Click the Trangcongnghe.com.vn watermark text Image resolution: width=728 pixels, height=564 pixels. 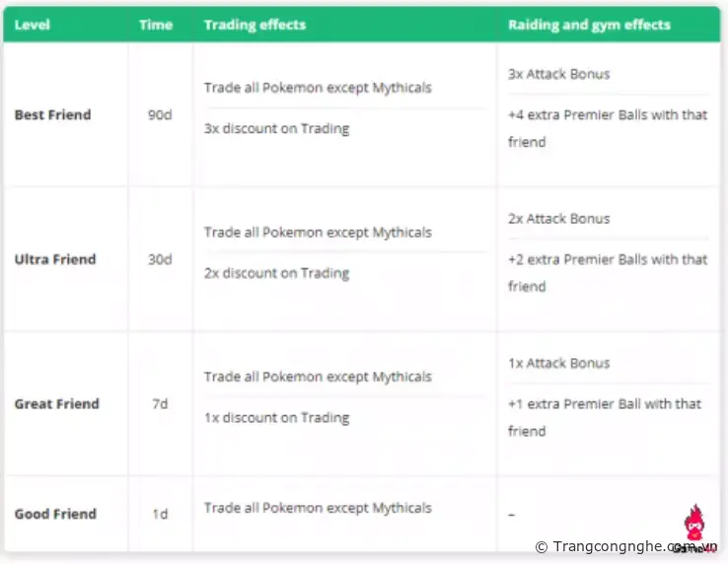coord(626,546)
